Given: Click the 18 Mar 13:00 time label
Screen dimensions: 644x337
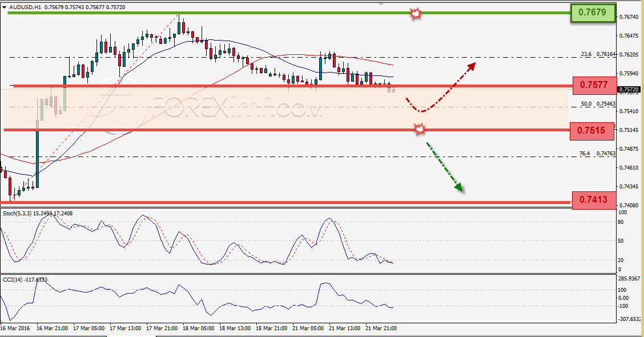Looking at the screenshot, I should (x=235, y=328).
